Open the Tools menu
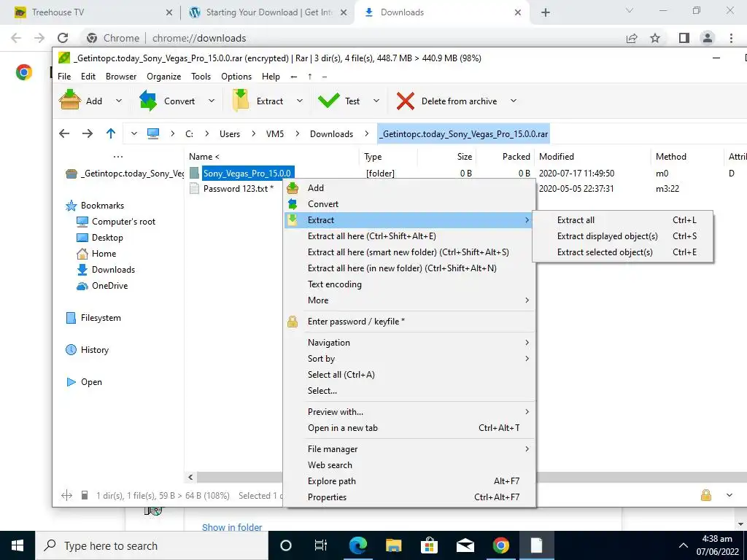 [201, 76]
